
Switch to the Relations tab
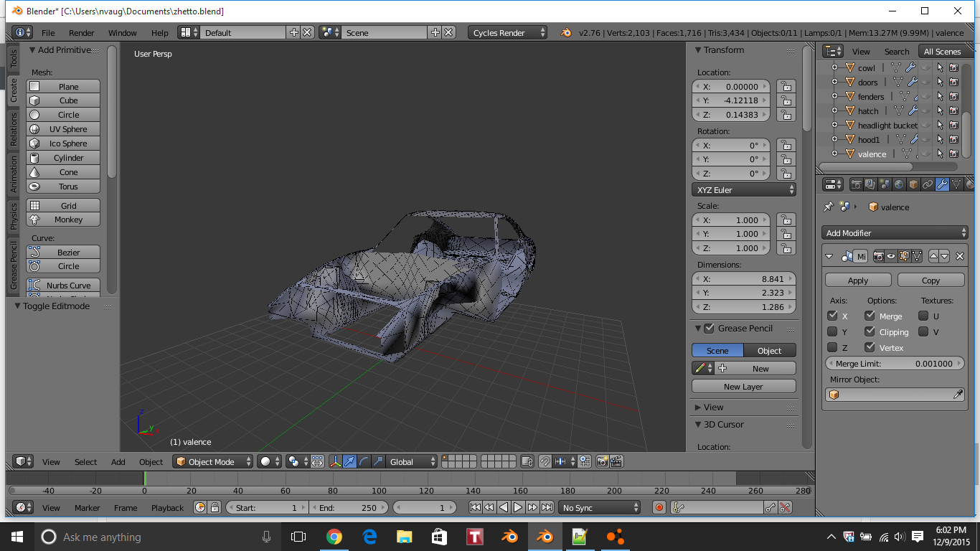tap(13, 129)
